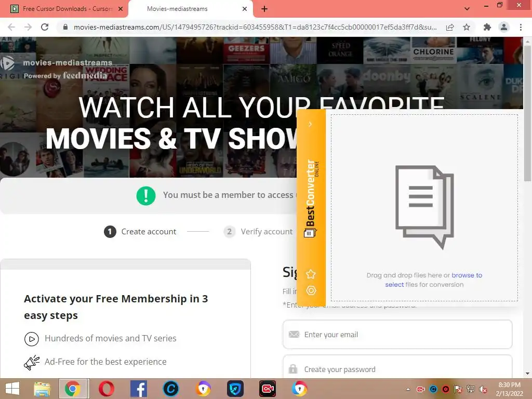The image size is (532, 399).
Task: Click the page vertical scrollbar thumb
Action: [527, 114]
